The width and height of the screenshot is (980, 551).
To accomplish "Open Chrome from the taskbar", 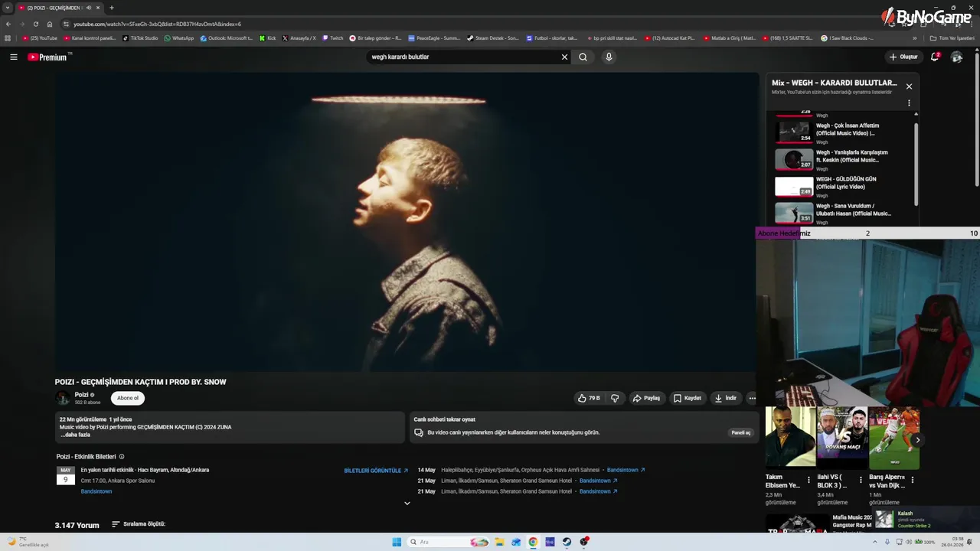I will click(x=533, y=542).
